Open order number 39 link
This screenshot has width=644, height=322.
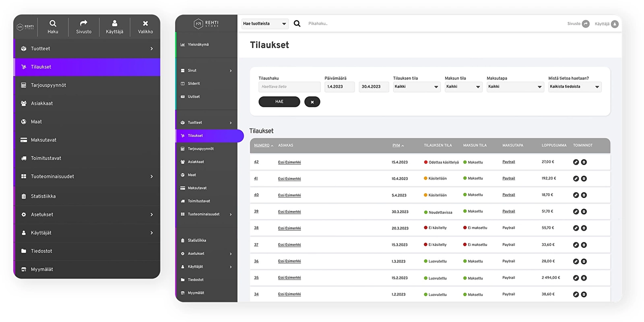[x=256, y=211]
